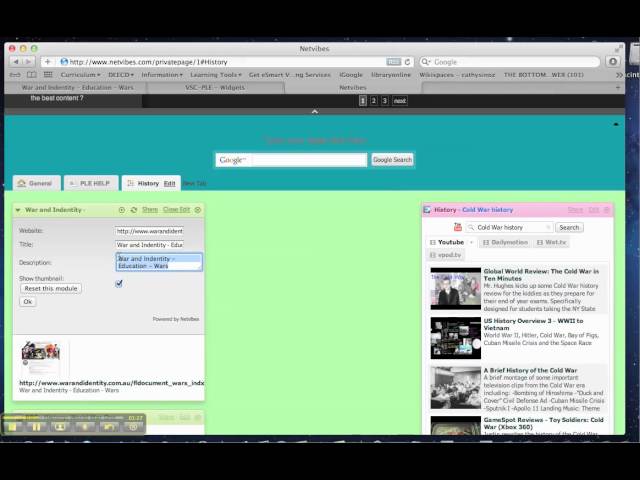
Task: Go back with Safari's back arrow
Action: pos(16,62)
